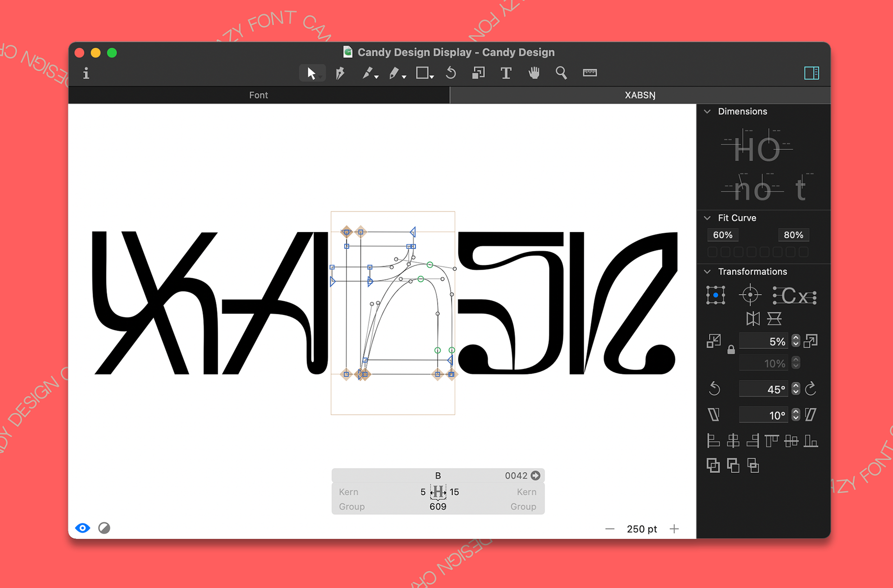This screenshot has width=893, height=588.
Task: Flip selection horizontally
Action: coord(753,318)
